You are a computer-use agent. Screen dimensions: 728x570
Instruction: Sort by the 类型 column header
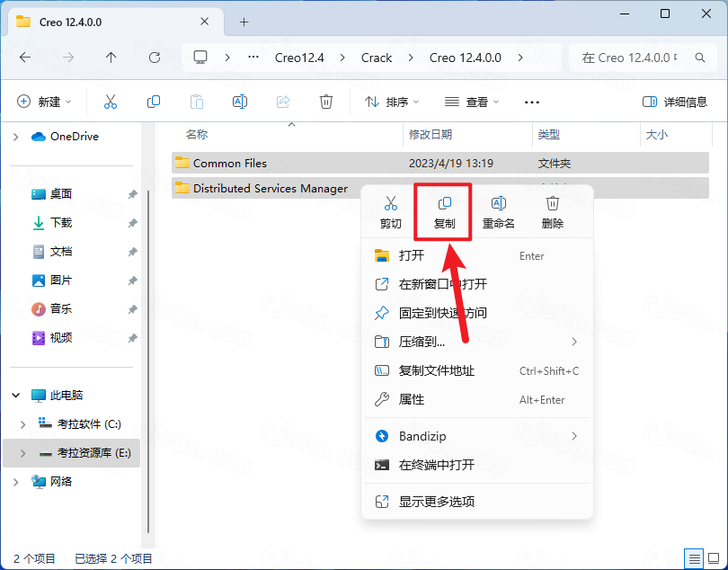coord(586,135)
